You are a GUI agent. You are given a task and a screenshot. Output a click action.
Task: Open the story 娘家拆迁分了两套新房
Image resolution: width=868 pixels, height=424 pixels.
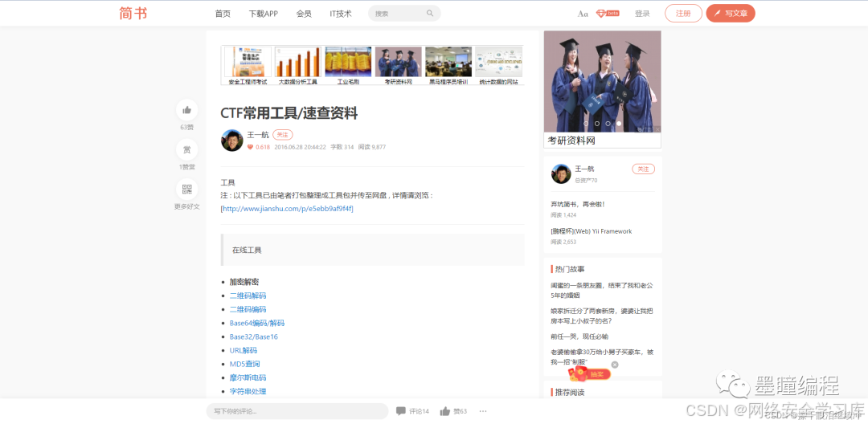click(x=602, y=316)
